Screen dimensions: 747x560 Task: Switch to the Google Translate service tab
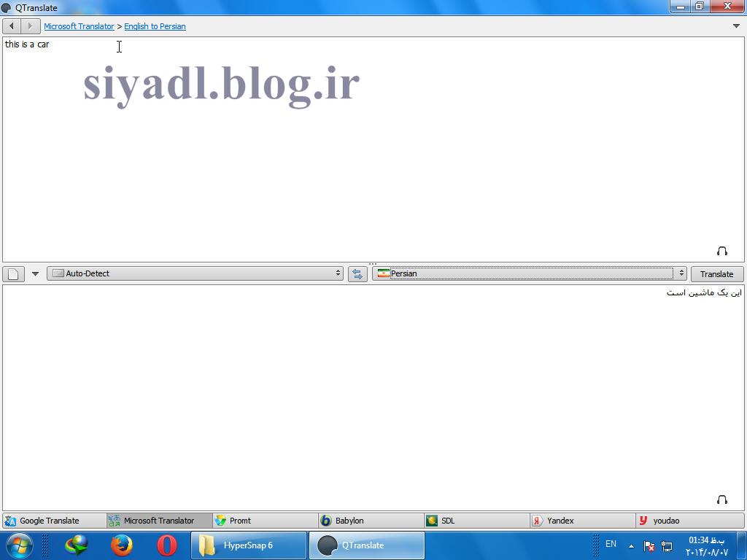coord(54,521)
